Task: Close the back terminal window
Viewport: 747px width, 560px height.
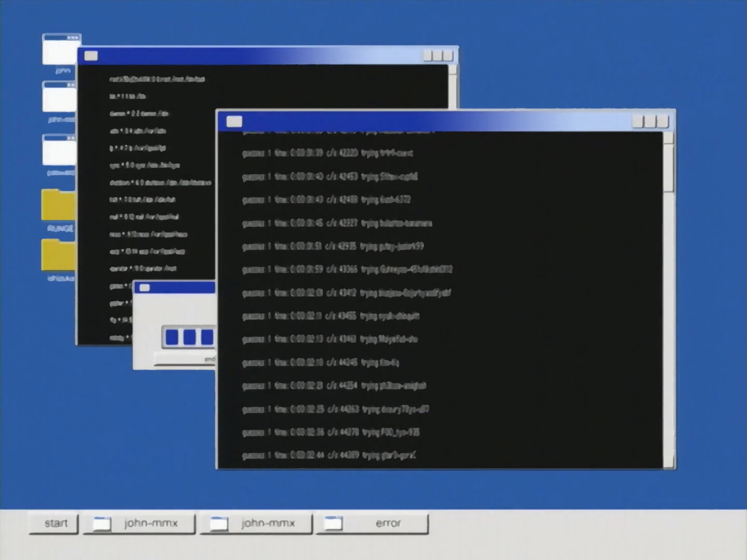Action: click(448, 55)
